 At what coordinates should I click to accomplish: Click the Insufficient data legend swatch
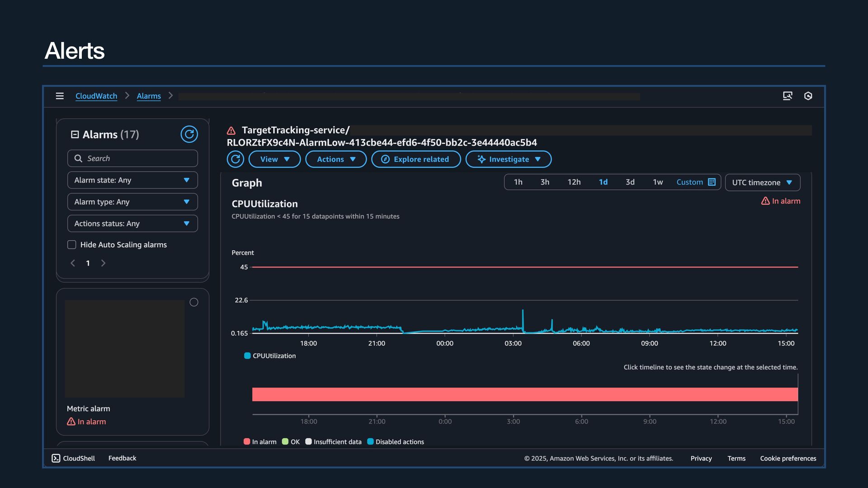pos(308,441)
